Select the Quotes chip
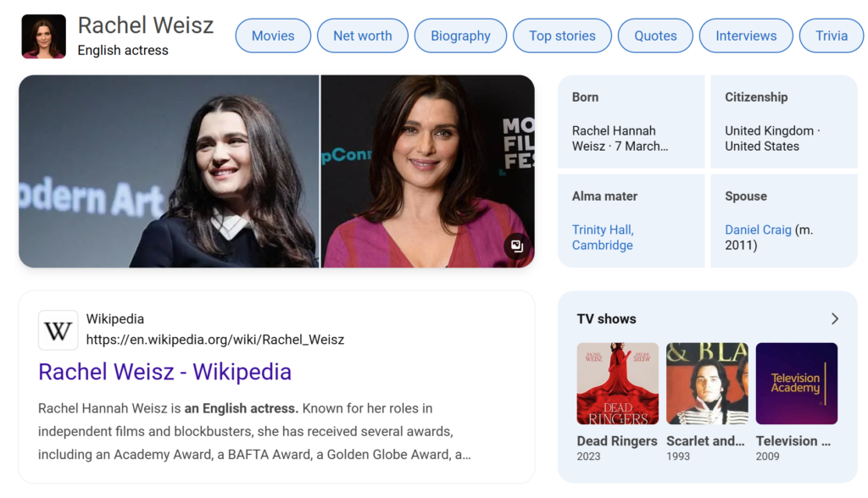Image resolution: width=868 pixels, height=498 pixels. click(655, 36)
